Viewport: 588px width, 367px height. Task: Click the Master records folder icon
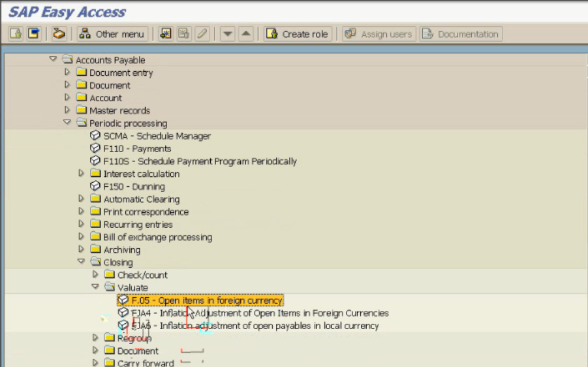coord(82,110)
